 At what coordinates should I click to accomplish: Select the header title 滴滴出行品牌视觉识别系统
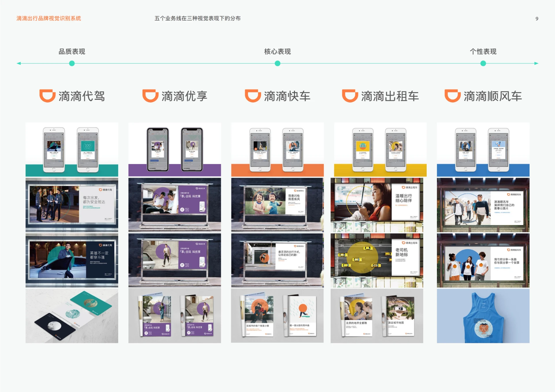(x=49, y=18)
